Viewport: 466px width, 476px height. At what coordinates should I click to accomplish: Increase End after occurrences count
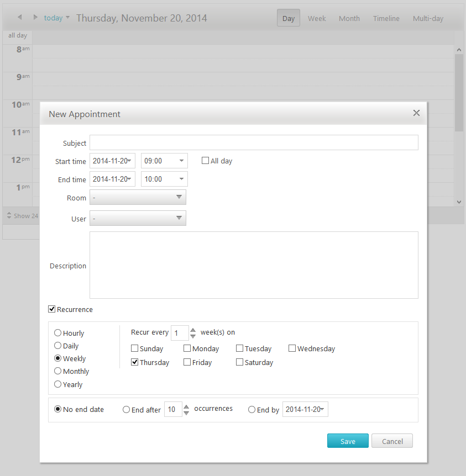point(186,407)
